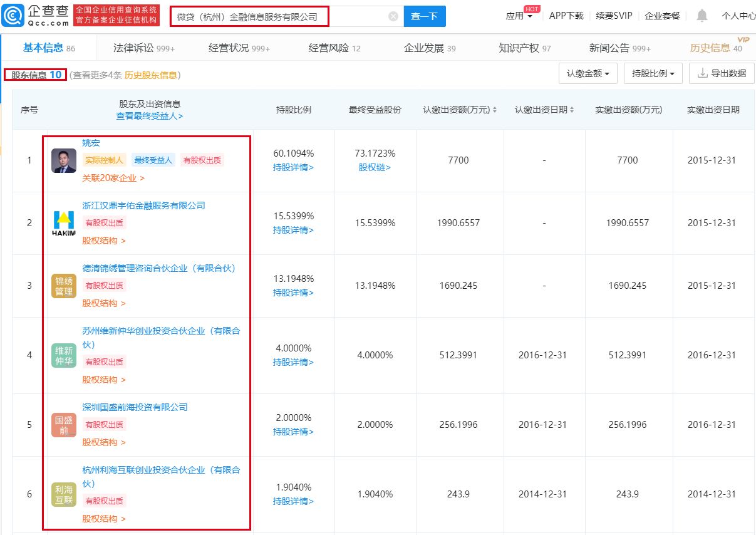Open the 持股比例 dropdown filter
Image resolution: width=756 pixels, height=535 pixels.
[653, 73]
